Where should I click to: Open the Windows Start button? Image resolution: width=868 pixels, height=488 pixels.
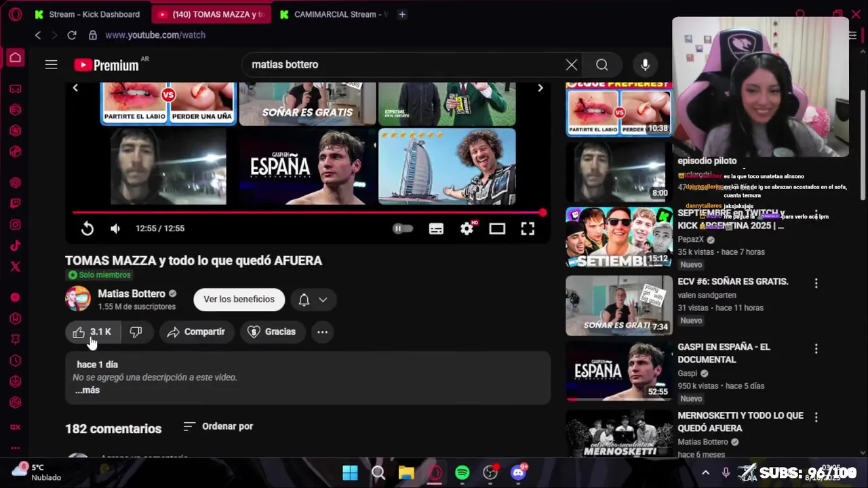(x=350, y=472)
